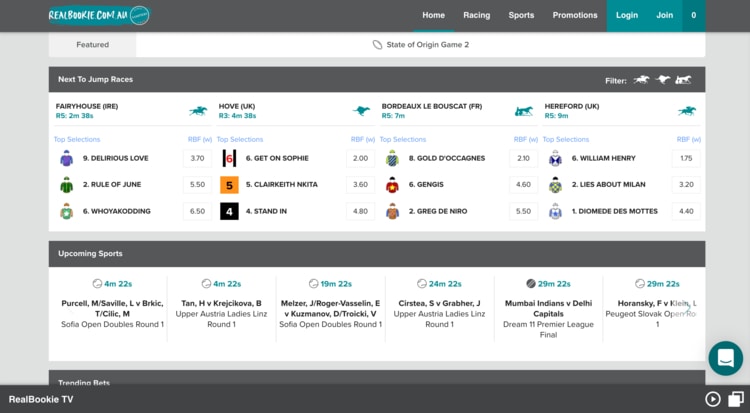Open the Sports menu
Viewport: 750px width, 413px height.
coord(521,15)
